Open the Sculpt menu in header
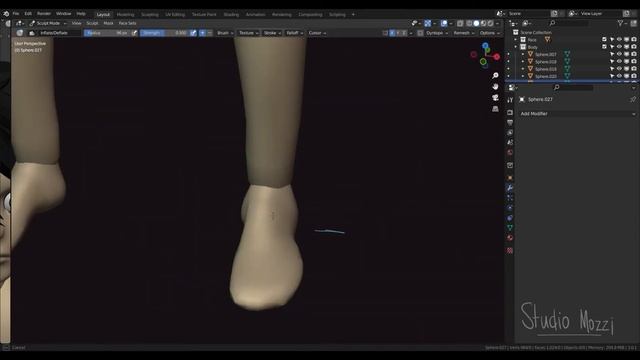This screenshot has height=360, width=640. click(92, 23)
